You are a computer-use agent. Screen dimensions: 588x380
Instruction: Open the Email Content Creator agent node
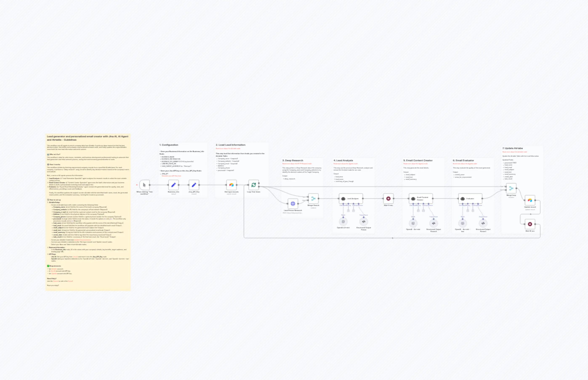pos(420,199)
